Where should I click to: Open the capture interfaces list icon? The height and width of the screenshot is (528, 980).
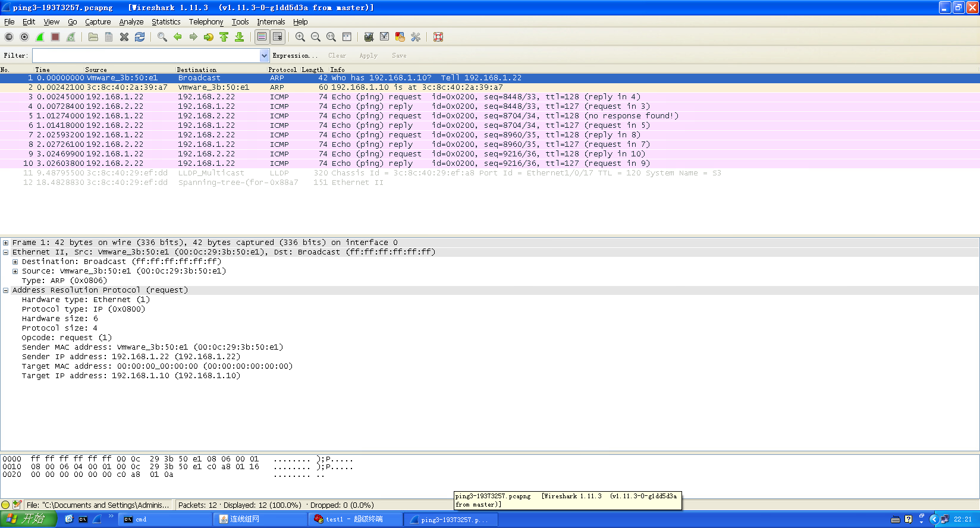[x=9, y=37]
